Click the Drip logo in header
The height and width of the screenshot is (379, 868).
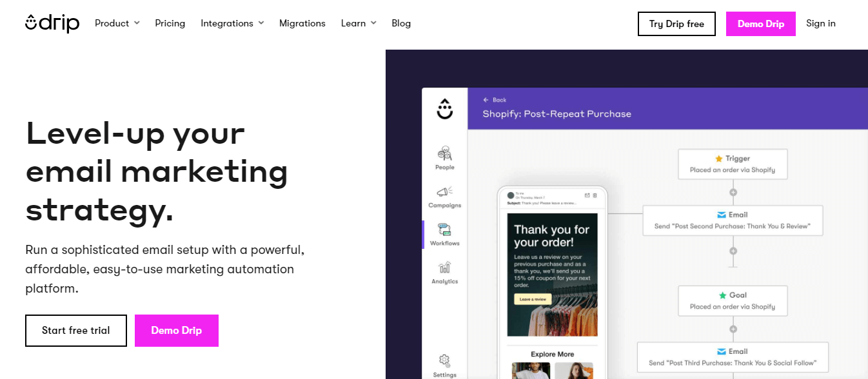coord(52,23)
